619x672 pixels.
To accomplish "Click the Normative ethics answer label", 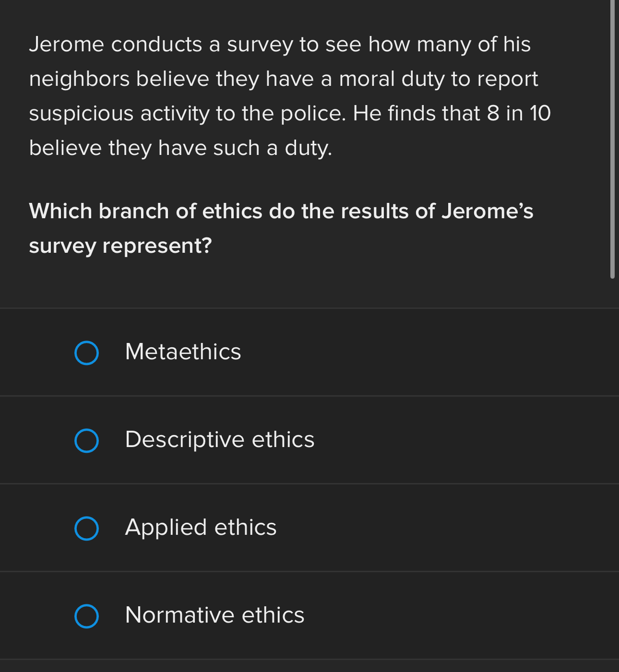I will 214,615.
